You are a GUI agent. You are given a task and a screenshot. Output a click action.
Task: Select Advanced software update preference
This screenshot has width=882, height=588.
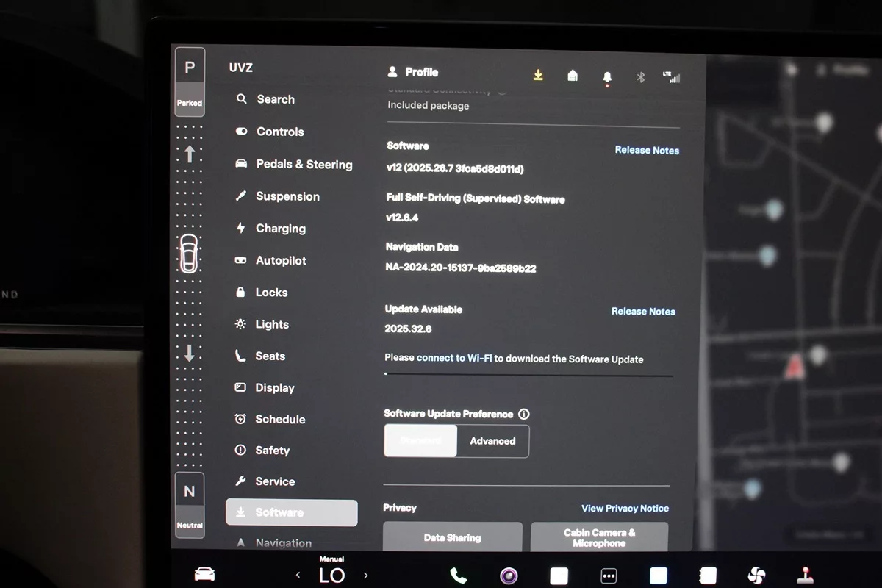click(492, 441)
